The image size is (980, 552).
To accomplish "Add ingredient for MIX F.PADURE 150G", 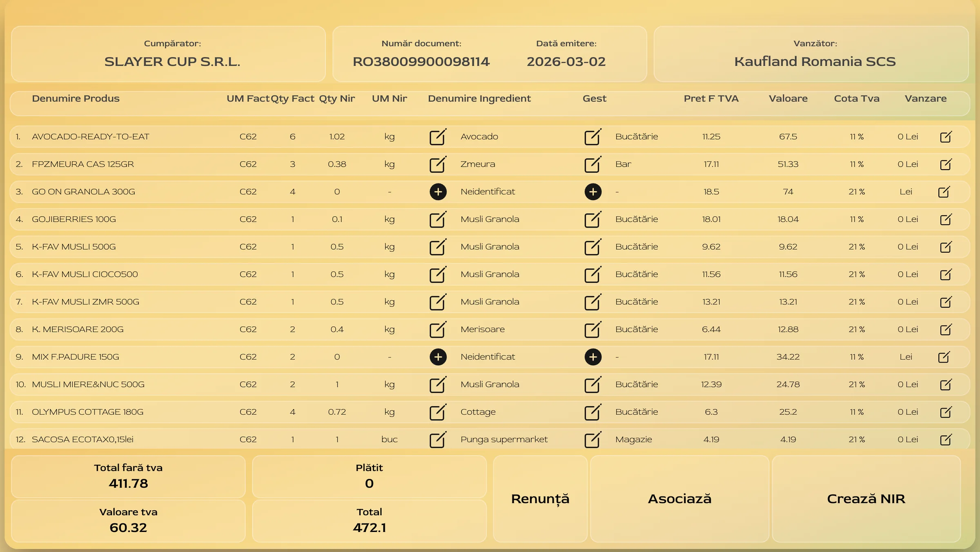I will [438, 357].
